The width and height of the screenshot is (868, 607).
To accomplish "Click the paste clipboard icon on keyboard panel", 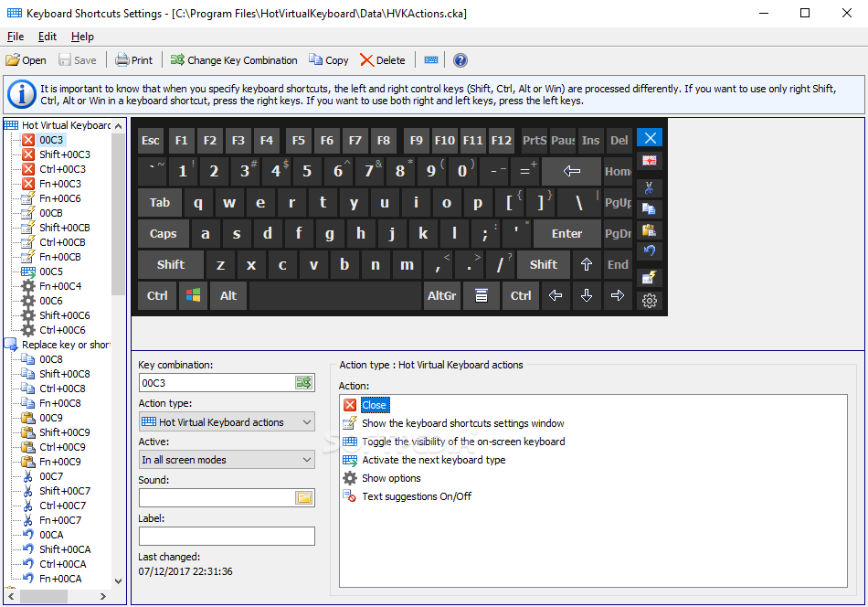I will [650, 229].
